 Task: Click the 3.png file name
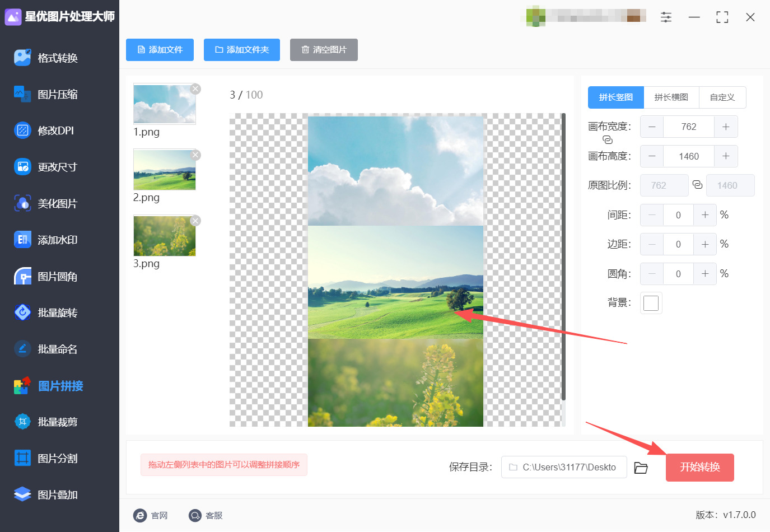[x=146, y=264]
